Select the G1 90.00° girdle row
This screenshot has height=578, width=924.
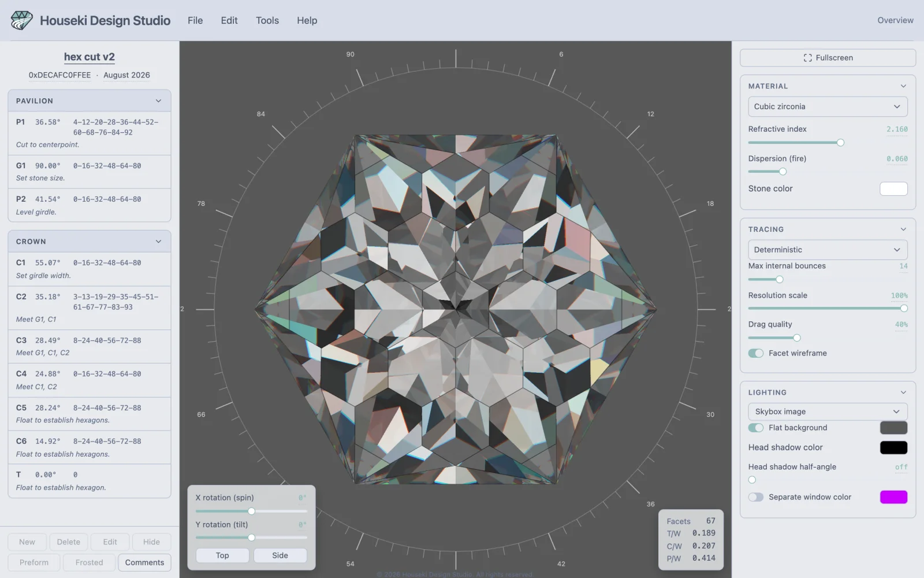(x=90, y=172)
